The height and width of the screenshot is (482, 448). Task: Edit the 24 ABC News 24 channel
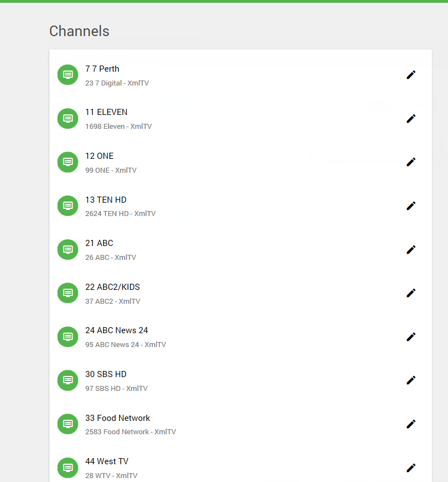click(x=411, y=337)
